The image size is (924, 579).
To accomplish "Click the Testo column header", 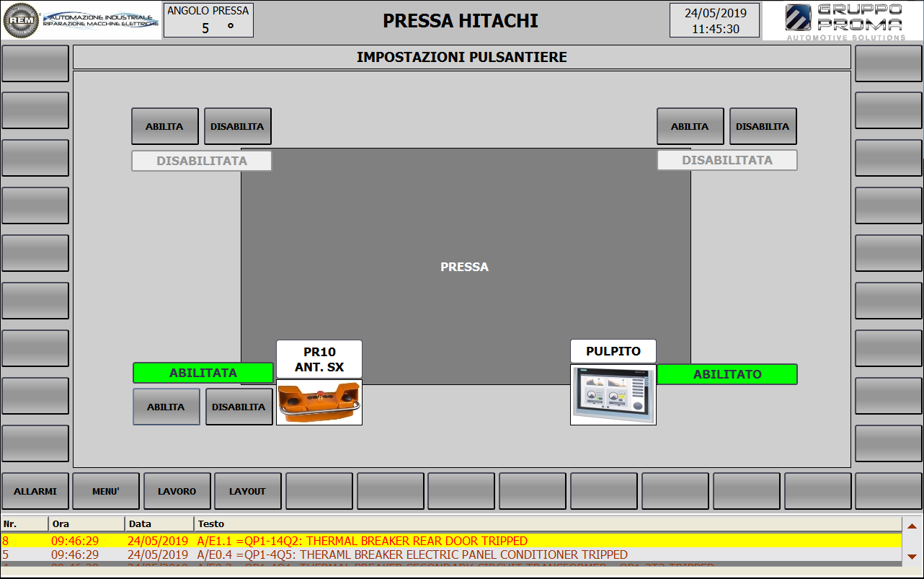I will coord(548,523).
